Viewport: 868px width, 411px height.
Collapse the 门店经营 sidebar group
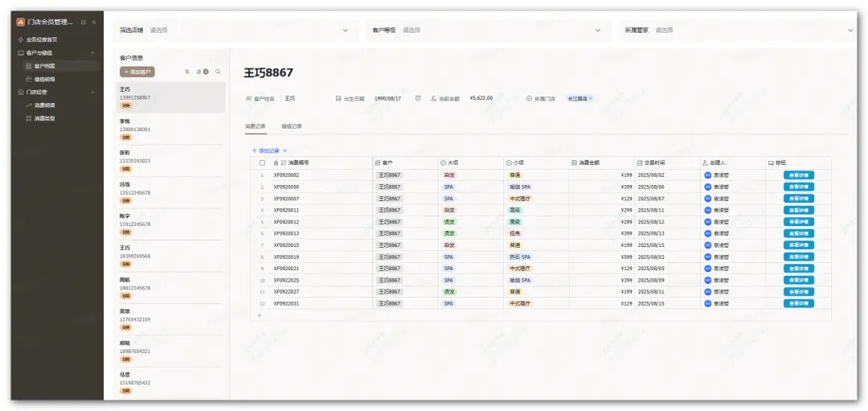pyautogui.click(x=92, y=92)
